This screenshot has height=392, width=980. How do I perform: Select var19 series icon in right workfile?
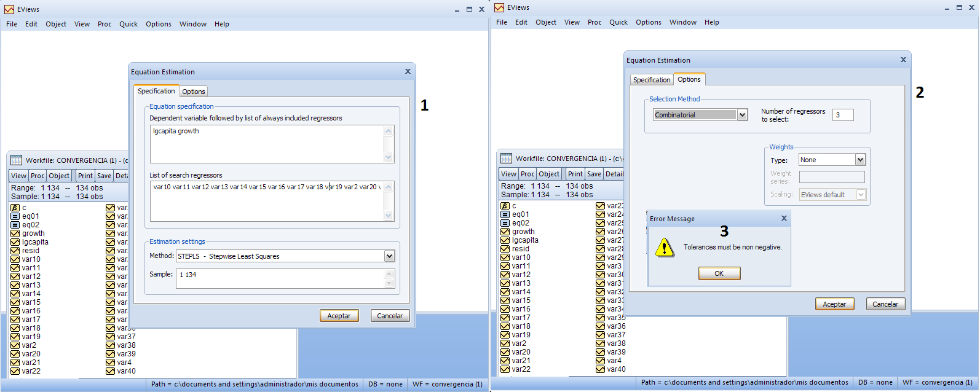click(505, 335)
